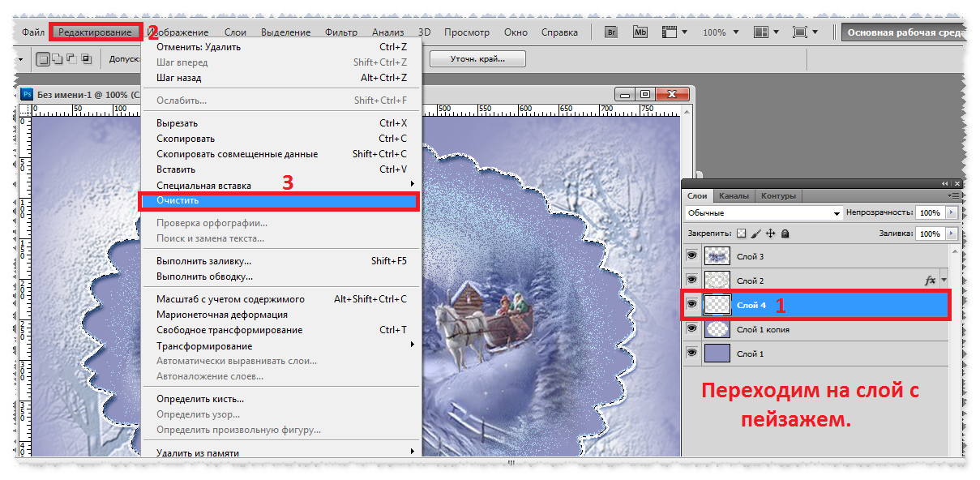Expand the Удалить из памяти submenu
This screenshot has height=480, width=980.
tap(413, 452)
